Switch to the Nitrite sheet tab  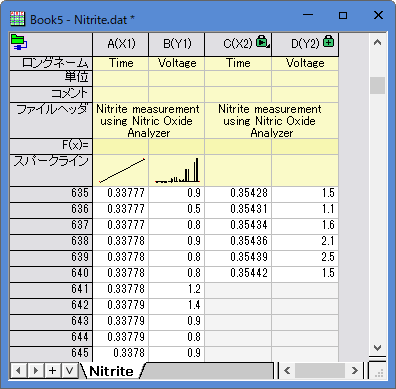pos(111,371)
